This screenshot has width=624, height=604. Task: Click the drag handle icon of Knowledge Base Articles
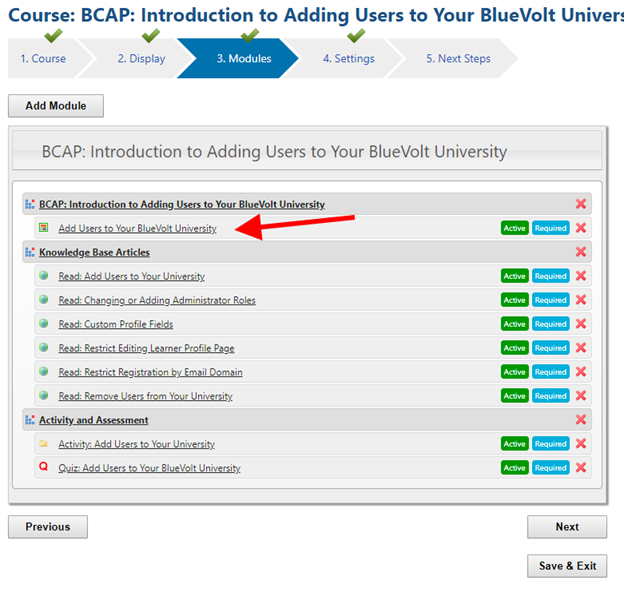(x=30, y=252)
